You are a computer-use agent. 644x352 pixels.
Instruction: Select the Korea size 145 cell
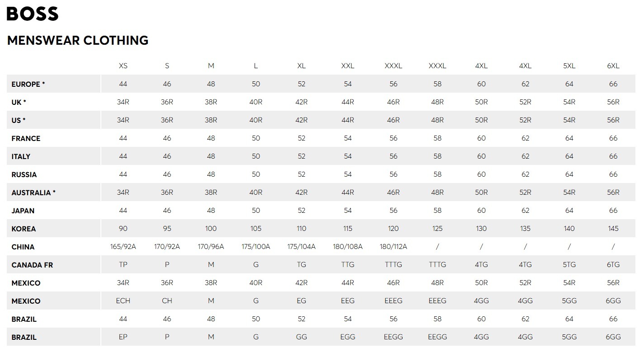point(613,229)
